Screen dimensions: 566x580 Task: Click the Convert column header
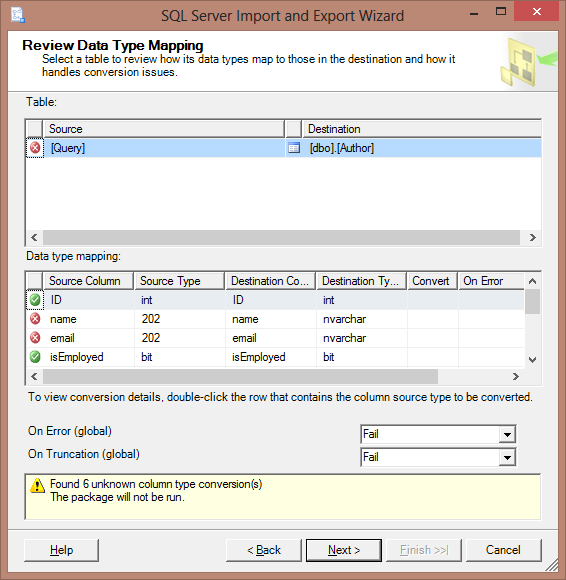tap(432, 281)
